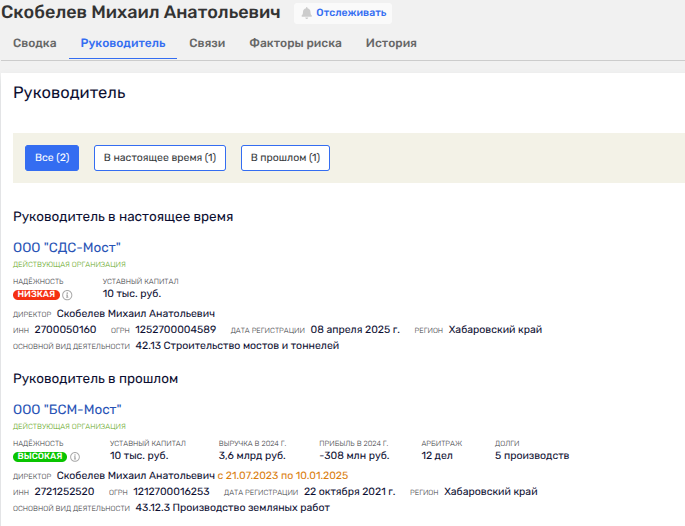Click INN number 2721252520
Image resolution: width=685 pixels, height=526 pixels.
[x=65, y=492]
